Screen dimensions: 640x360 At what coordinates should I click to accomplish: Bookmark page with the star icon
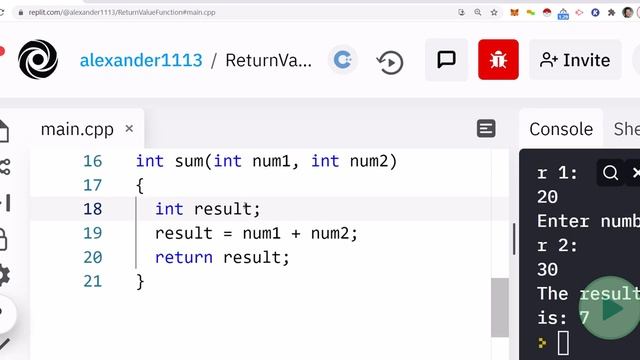click(494, 12)
